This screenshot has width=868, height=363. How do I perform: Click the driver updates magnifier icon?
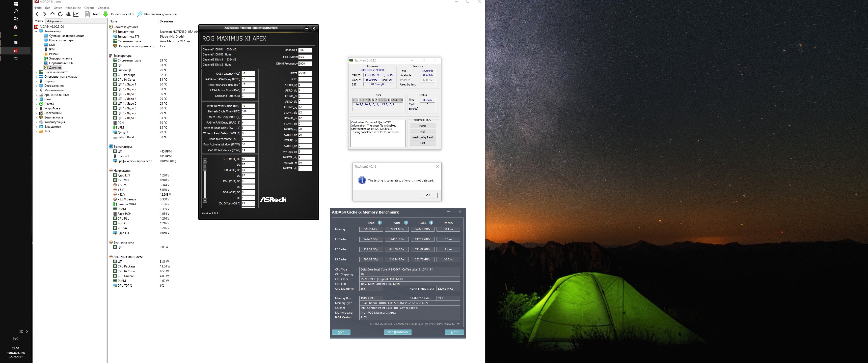point(140,14)
